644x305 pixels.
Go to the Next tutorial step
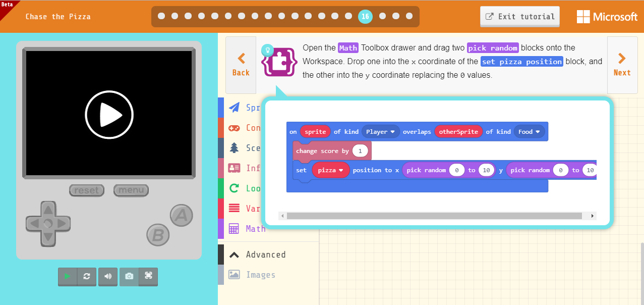[x=622, y=66]
